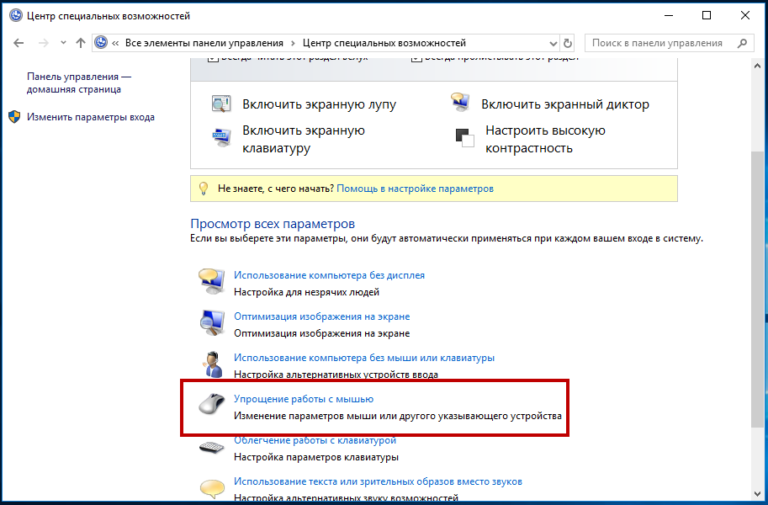Screen dimensions: 768x505
Task: Open 'Помощь в настройке параметров' link
Action: (415, 189)
